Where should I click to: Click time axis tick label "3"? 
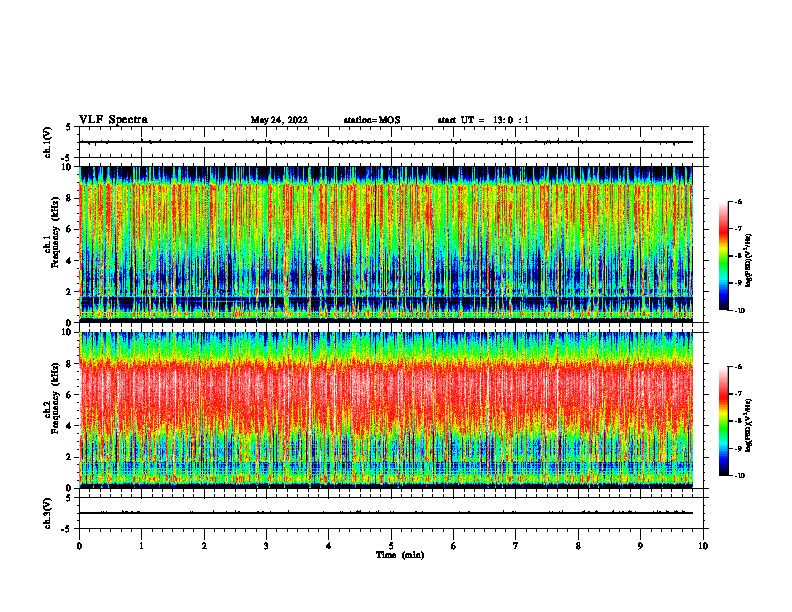click(266, 546)
